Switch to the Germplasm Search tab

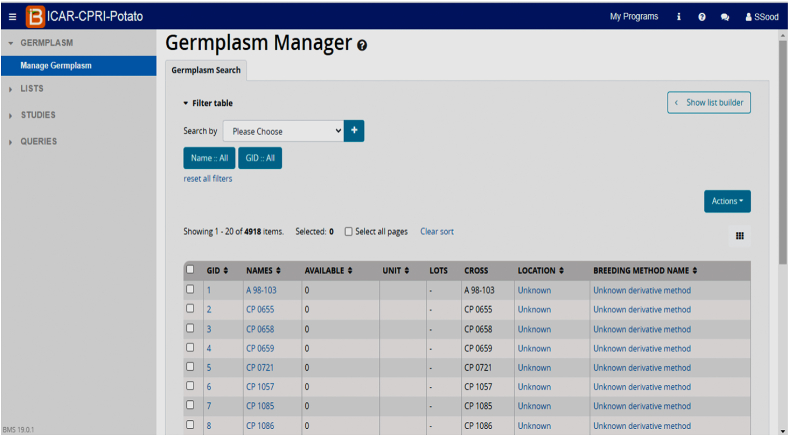[x=206, y=70]
